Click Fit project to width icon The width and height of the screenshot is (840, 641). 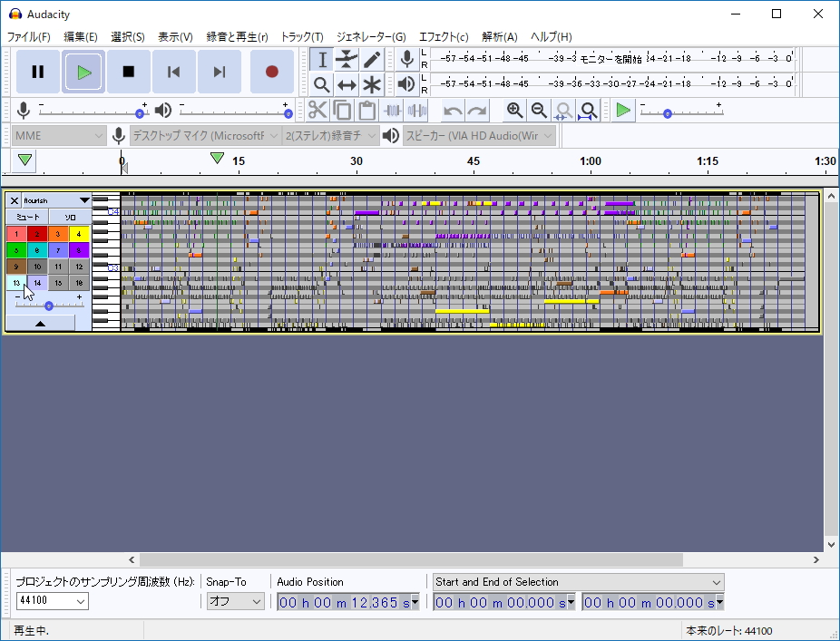click(x=588, y=111)
